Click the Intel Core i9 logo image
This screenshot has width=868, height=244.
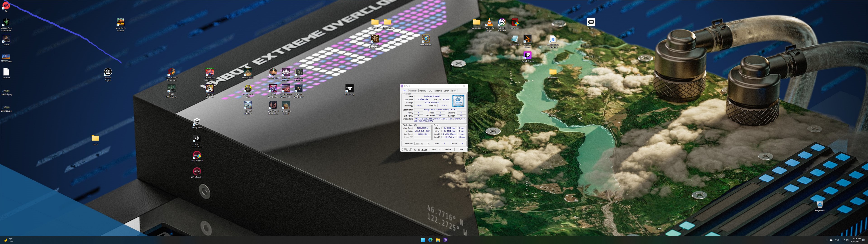tap(458, 101)
